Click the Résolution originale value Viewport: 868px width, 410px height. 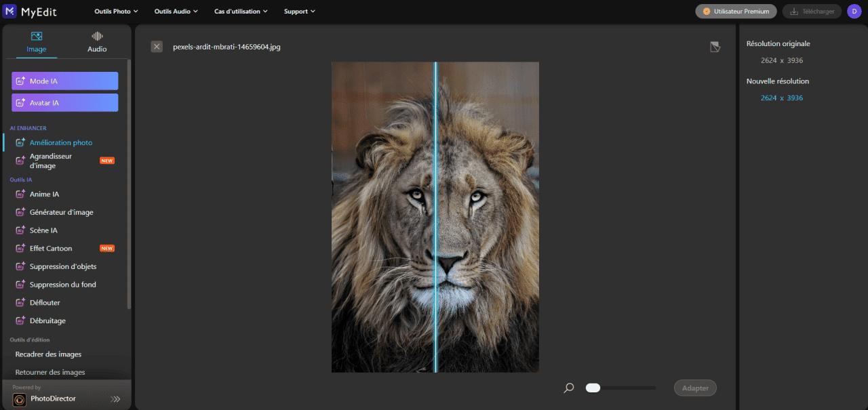click(x=782, y=60)
